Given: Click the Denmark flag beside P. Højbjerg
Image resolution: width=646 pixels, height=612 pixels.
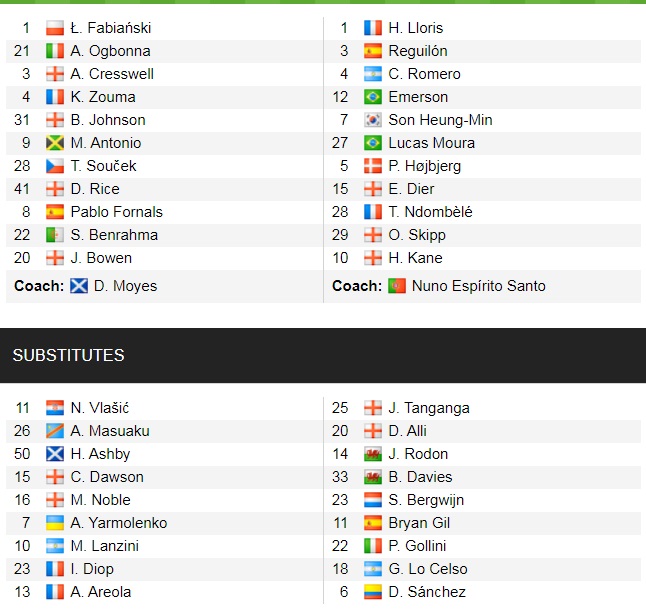Looking at the screenshot, I should tap(373, 166).
